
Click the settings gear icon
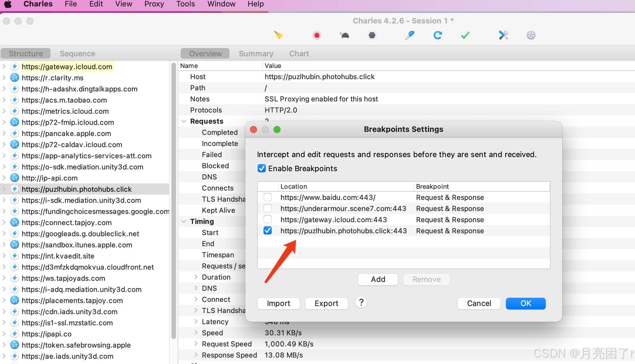tap(531, 35)
